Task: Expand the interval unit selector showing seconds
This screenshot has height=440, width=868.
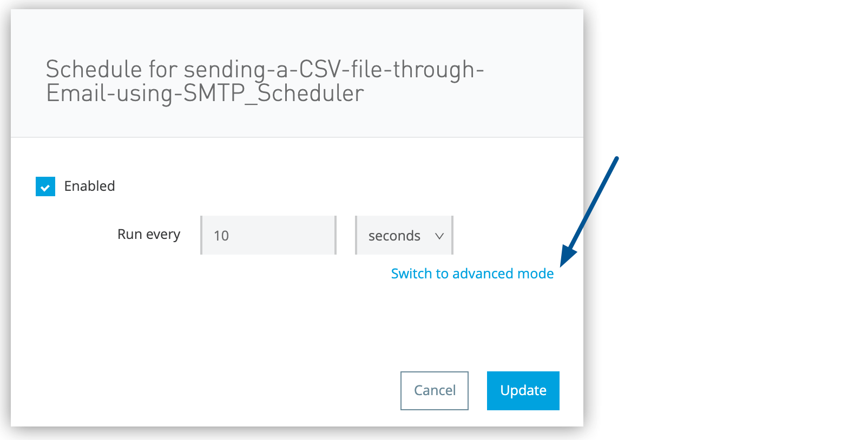Action: (404, 235)
